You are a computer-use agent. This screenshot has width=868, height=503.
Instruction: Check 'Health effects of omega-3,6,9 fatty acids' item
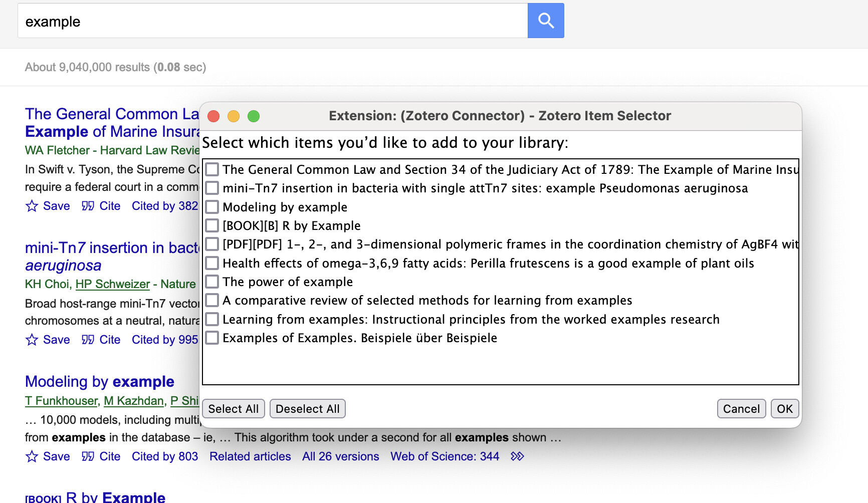tap(212, 263)
